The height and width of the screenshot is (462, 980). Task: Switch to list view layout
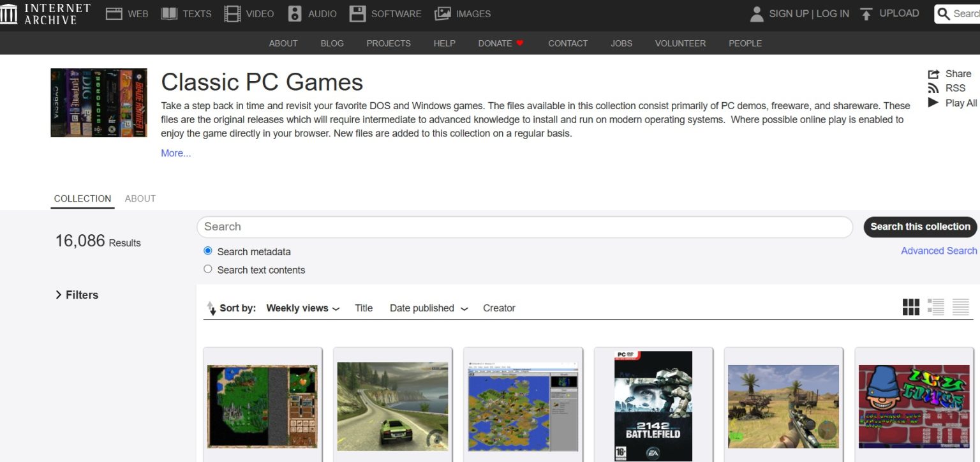(936, 307)
